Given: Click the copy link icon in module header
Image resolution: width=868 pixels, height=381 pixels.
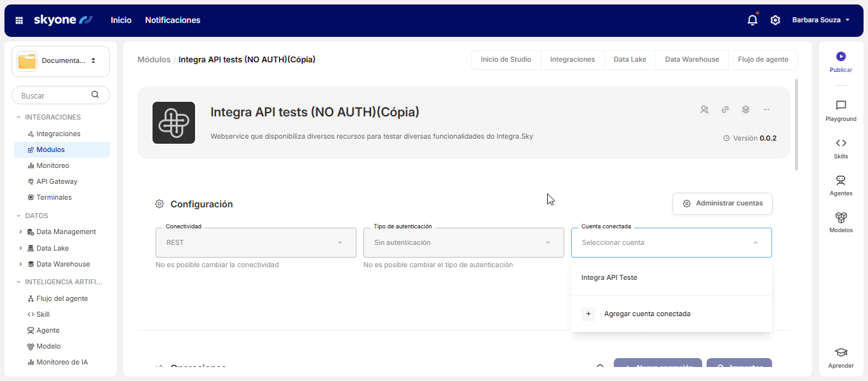Looking at the screenshot, I should 725,109.
